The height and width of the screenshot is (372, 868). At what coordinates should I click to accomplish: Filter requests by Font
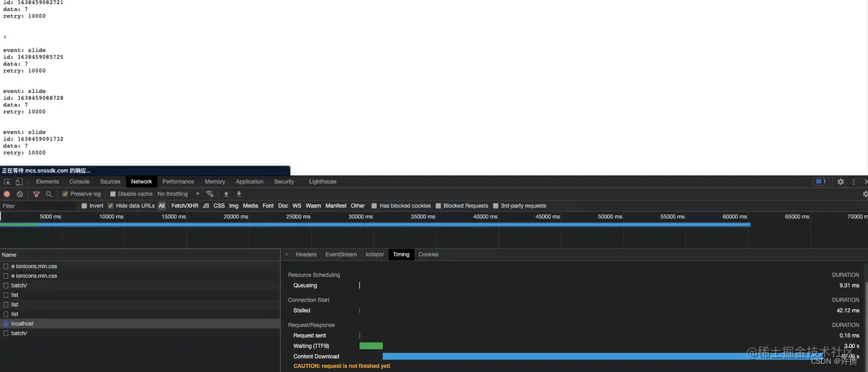pos(269,206)
